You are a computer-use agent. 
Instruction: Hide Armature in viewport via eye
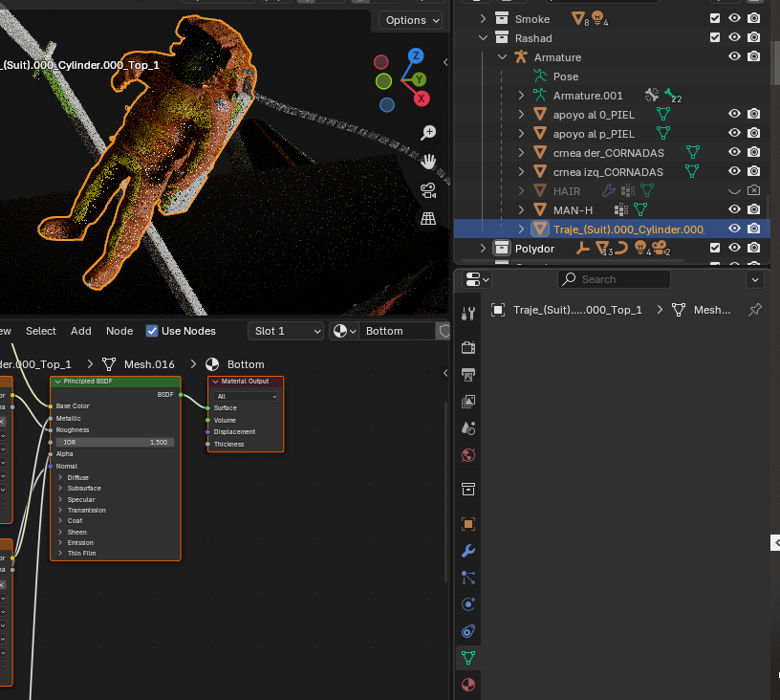[734, 56]
